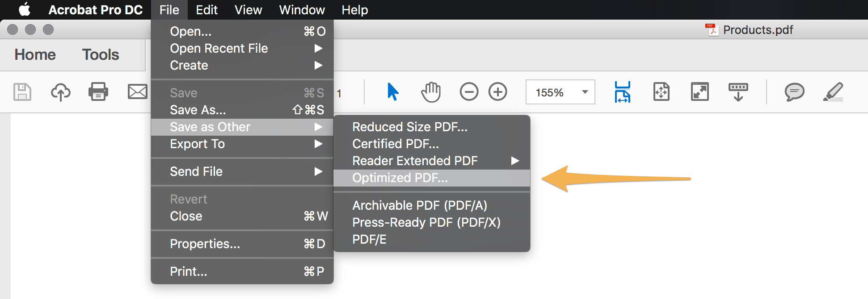Expand the Reader Extended PDF submenu

pos(432,161)
